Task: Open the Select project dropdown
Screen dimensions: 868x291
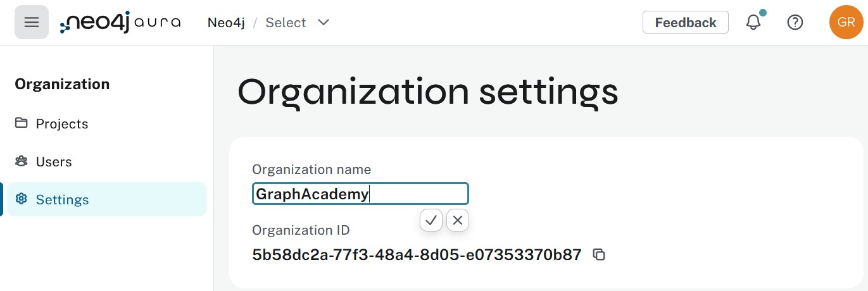Action: (x=286, y=23)
